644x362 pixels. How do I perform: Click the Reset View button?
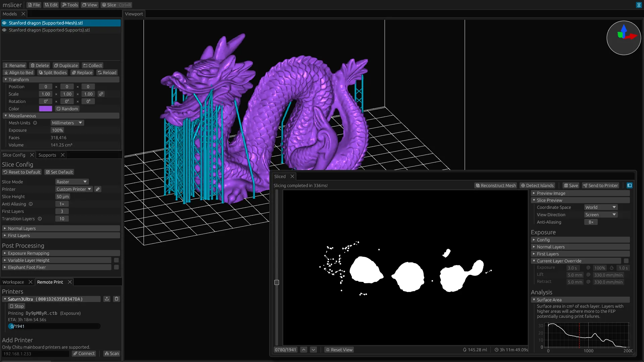(x=339, y=350)
